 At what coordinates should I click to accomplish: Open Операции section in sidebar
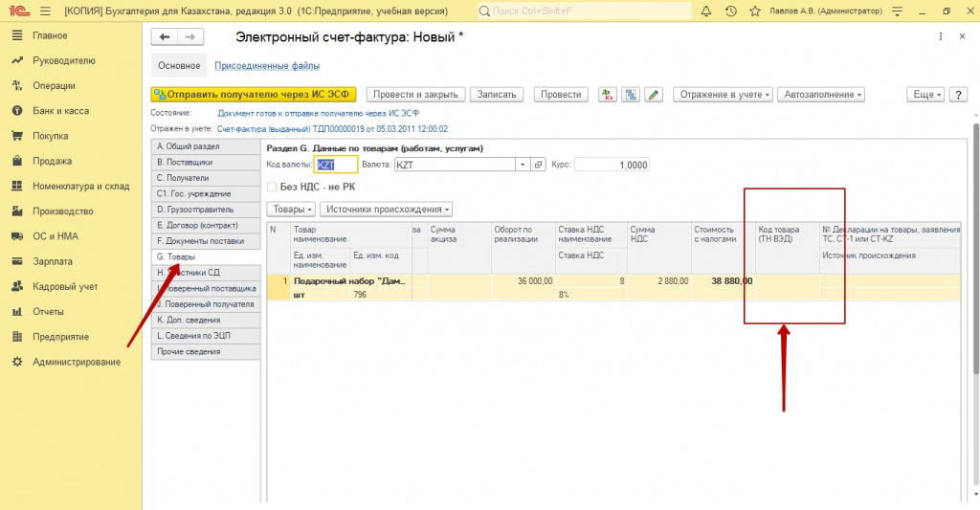click(x=54, y=85)
